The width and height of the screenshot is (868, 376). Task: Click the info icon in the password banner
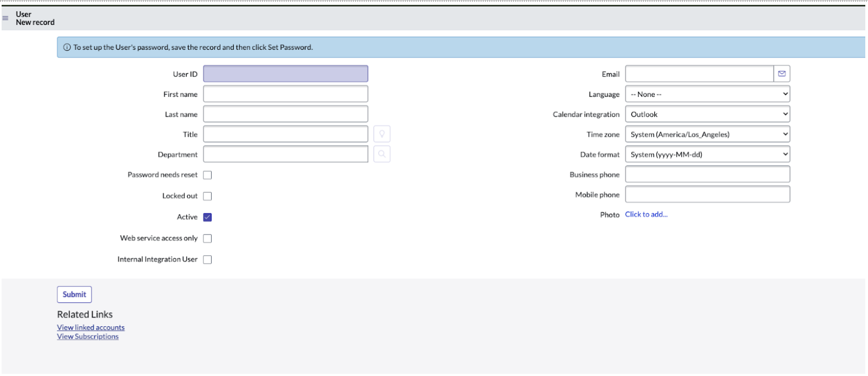pos(67,48)
